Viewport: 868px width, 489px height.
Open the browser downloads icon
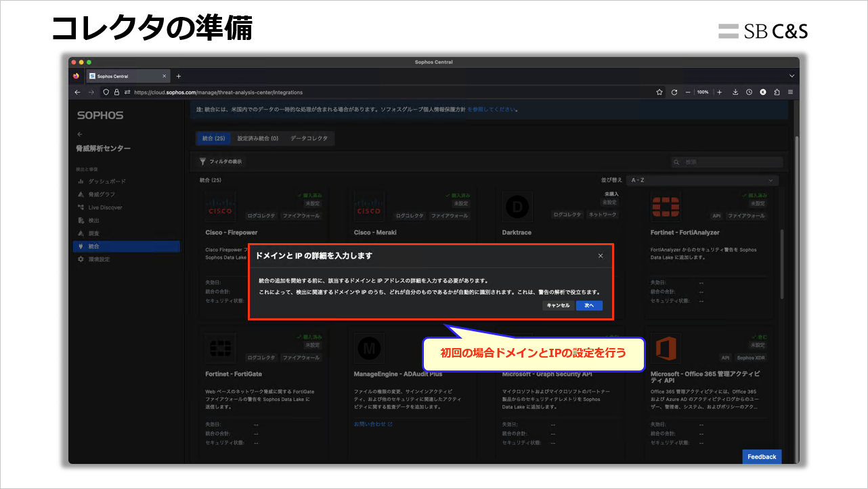click(x=735, y=92)
